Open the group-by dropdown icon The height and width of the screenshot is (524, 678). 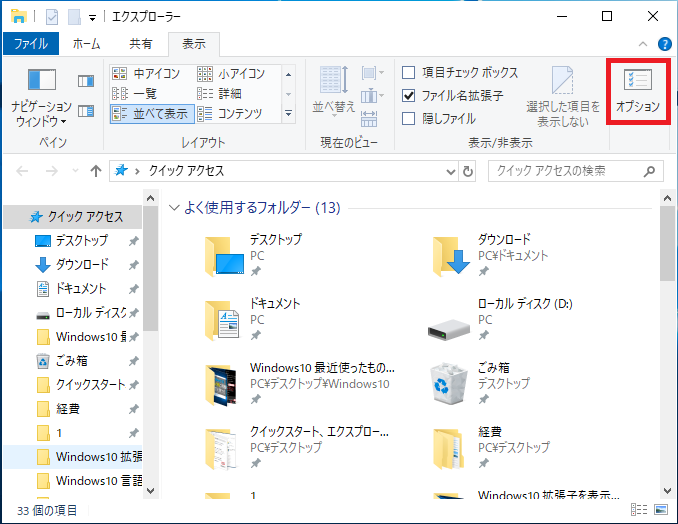[373, 73]
